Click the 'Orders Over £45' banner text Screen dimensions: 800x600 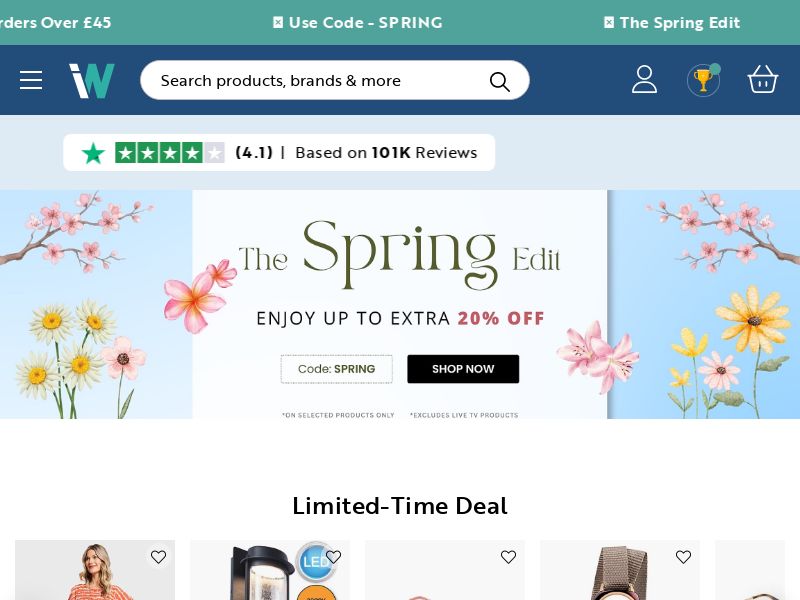54,22
